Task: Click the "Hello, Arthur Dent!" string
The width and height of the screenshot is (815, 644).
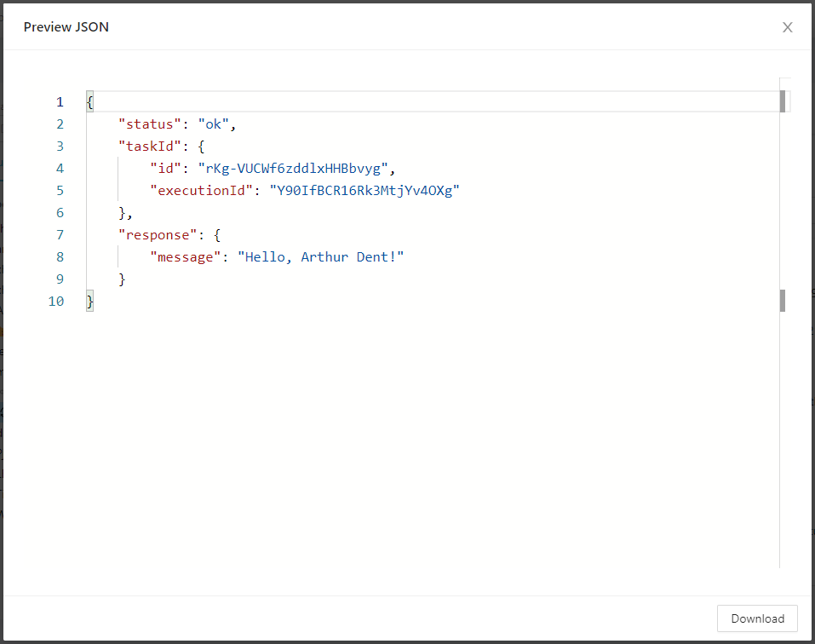Action: tap(320, 257)
